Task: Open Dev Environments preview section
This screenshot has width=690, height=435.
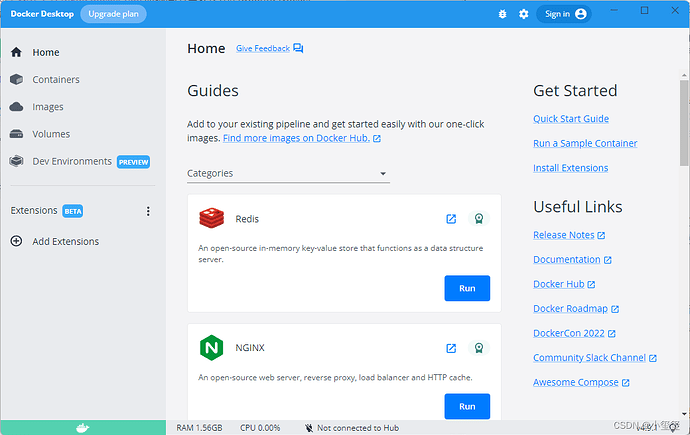Action: pyautogui.click(x=71, y=161)
